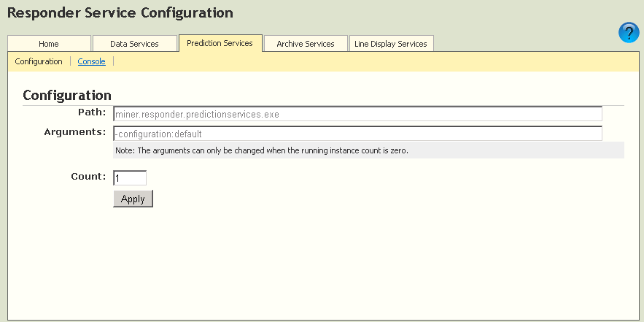
Task: Click the separator after the Console link
Action: pos(114,61)
